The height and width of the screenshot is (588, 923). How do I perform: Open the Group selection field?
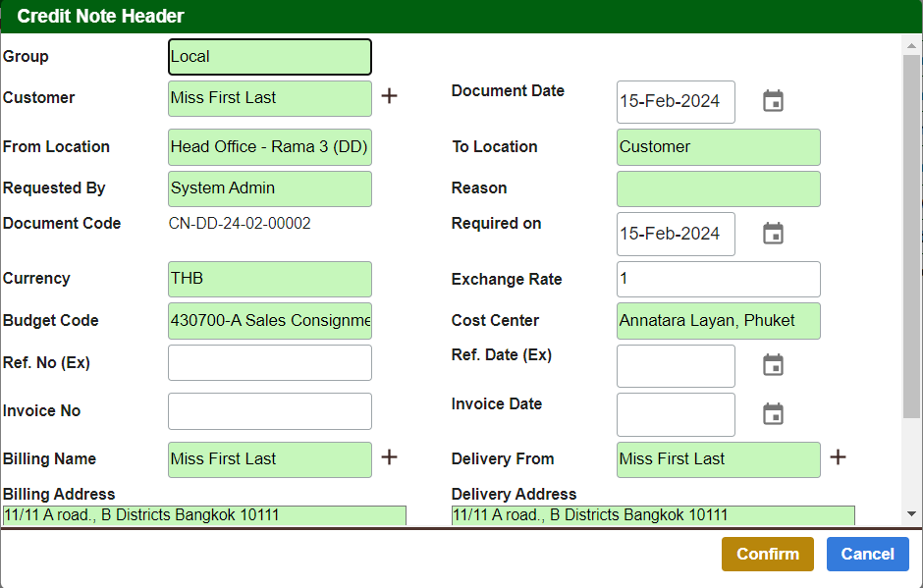coord(269,56)
